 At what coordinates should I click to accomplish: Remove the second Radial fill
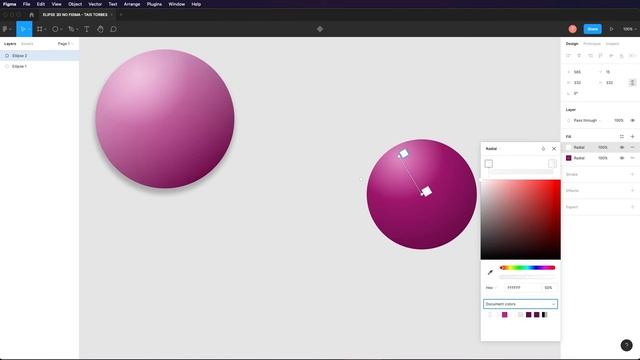(632, 158)
